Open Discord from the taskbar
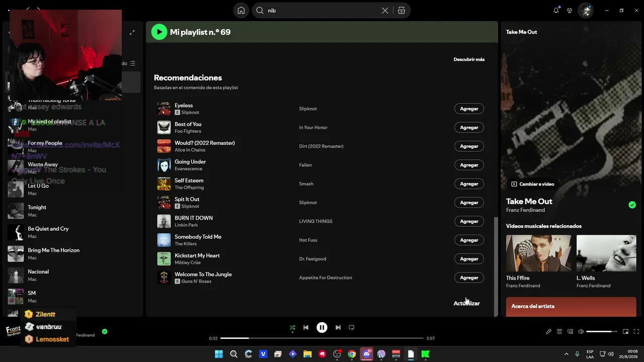 pyautogui.click(x=367, y=354)
